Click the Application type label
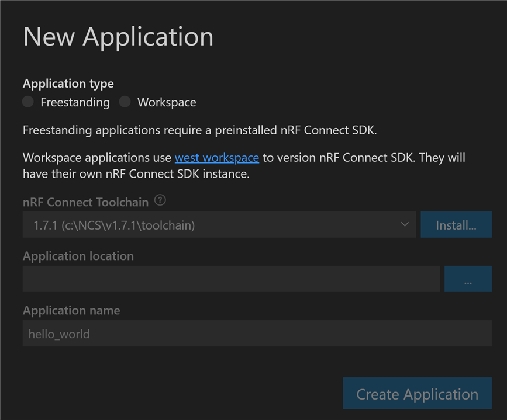The height and width of the screenshot is (420, 507). 68,84
